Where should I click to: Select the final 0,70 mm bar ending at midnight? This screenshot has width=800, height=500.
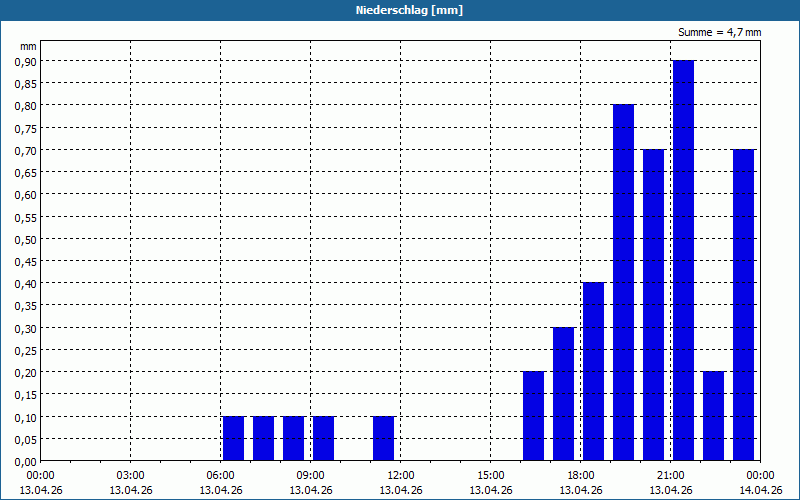[743, 305]
